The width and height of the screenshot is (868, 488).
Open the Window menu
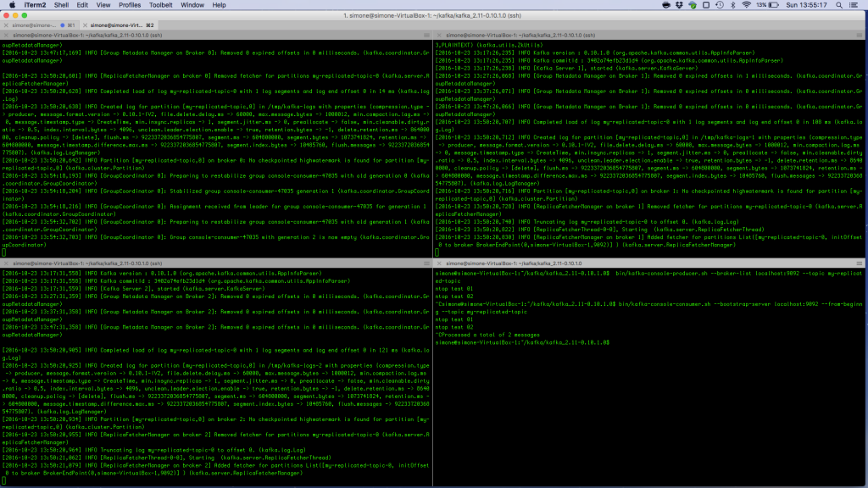[192, 5]
